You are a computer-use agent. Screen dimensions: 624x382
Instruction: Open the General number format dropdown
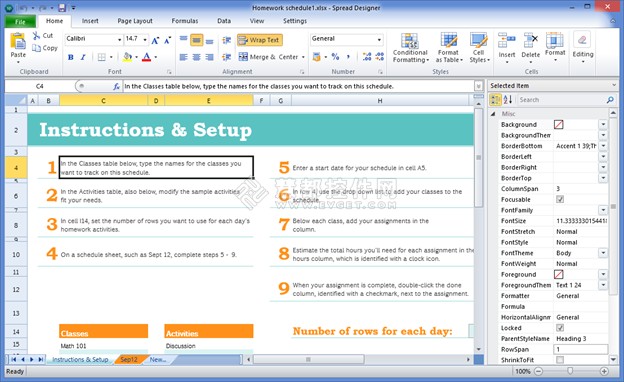pyautogui.click(x=379, y=39)
